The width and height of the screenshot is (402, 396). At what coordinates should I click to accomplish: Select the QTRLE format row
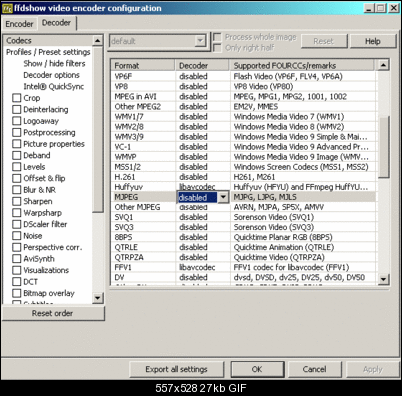pos(243,247)
